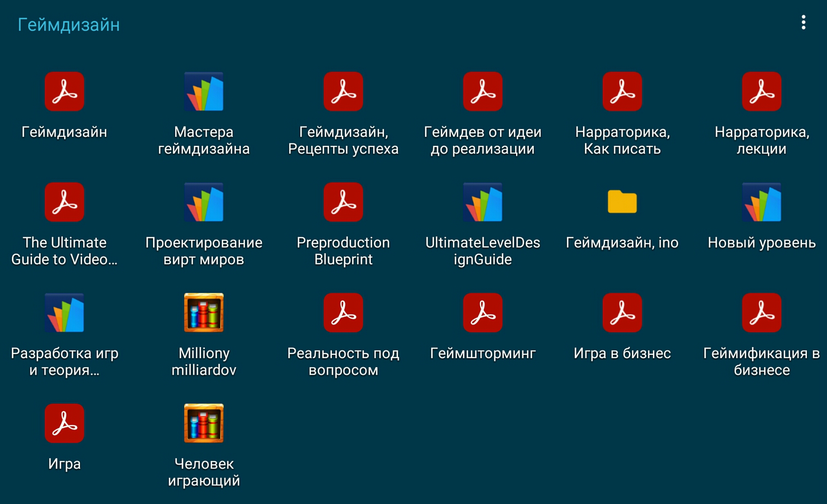Open the Геймдизайн PDF file
The height and width of the screenshot is (504, 827).
point(66,92)
